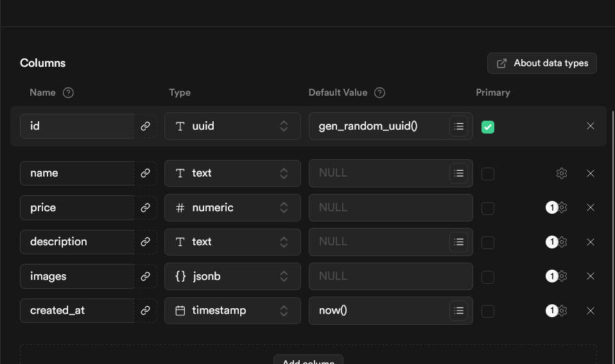
Task: Expand the jsonb type selector for images
Action: point(232,276)
